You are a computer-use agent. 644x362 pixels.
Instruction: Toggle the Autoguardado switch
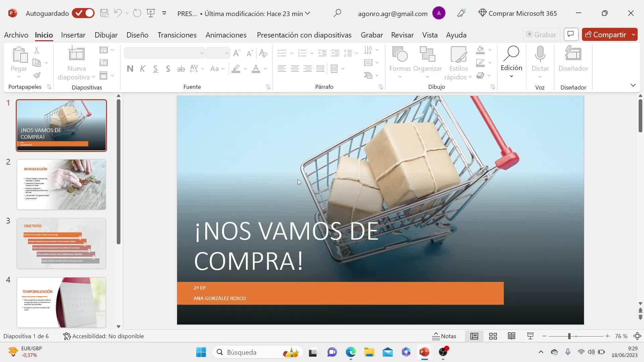click(x=83, y=13)
